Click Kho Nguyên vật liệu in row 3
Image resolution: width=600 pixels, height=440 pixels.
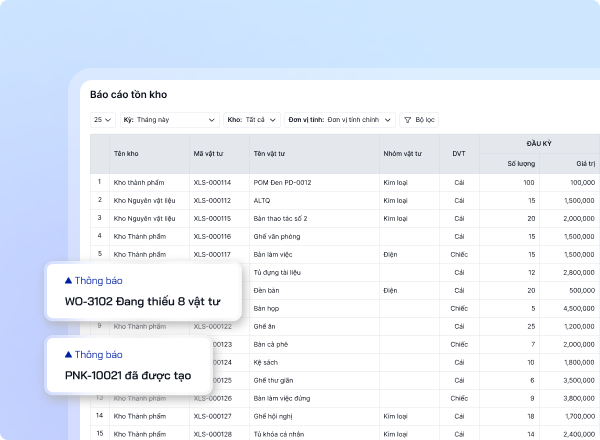(x=144, y=218)
